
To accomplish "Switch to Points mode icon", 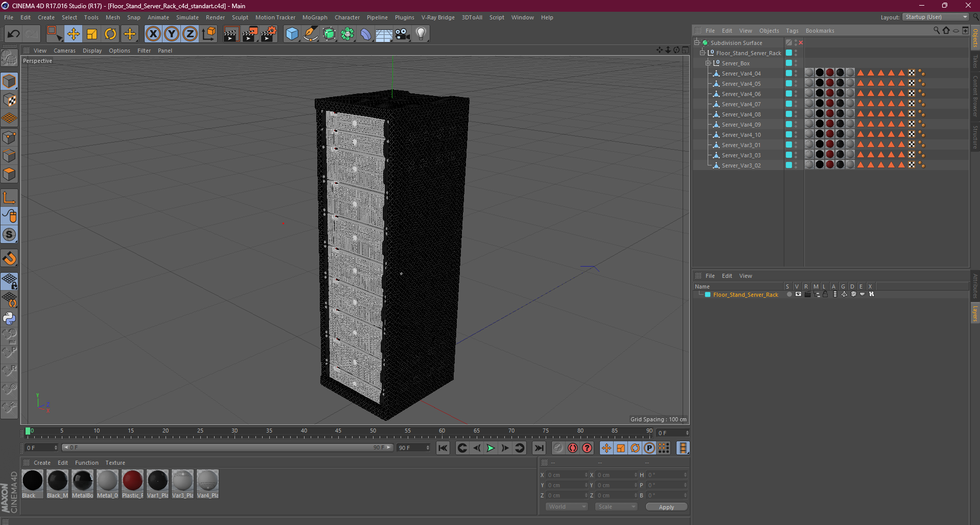I will point(9,137).
